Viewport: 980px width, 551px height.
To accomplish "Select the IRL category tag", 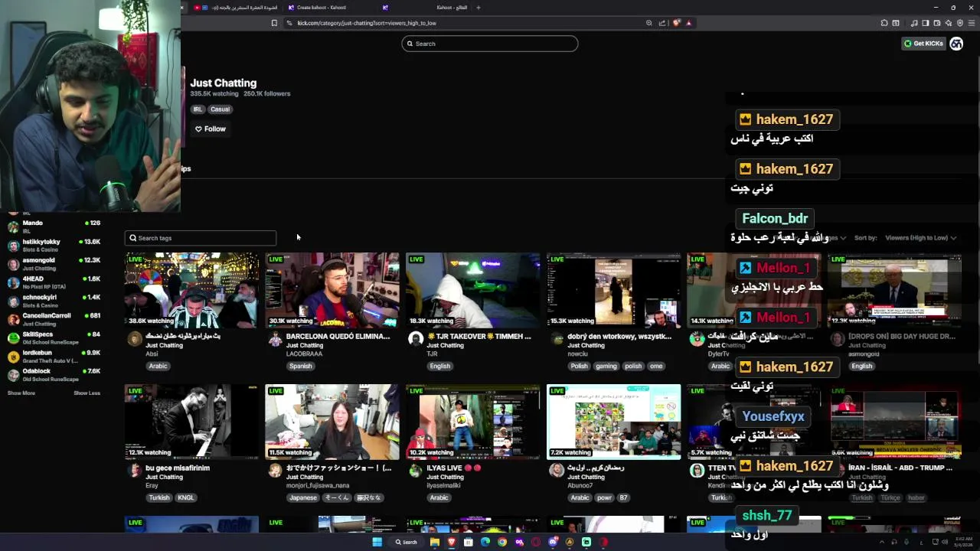I will tap(198, 109).
